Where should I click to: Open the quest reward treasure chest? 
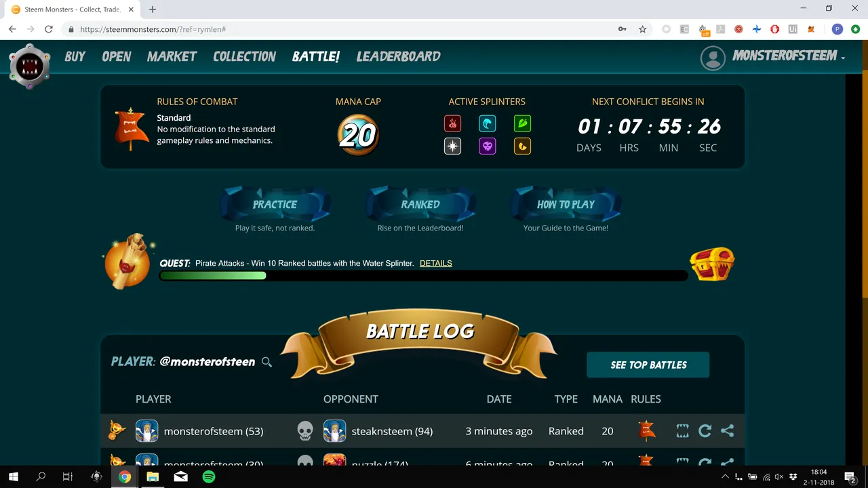(x=712, y=264)
